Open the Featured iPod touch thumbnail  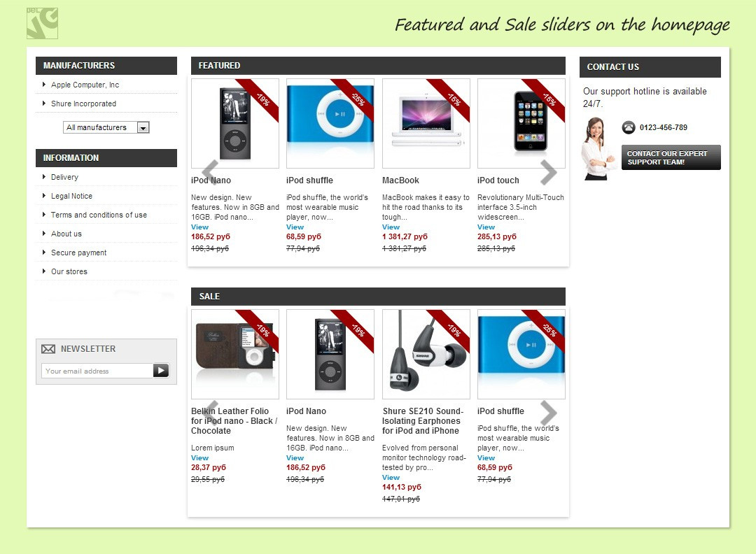(521, 123)
